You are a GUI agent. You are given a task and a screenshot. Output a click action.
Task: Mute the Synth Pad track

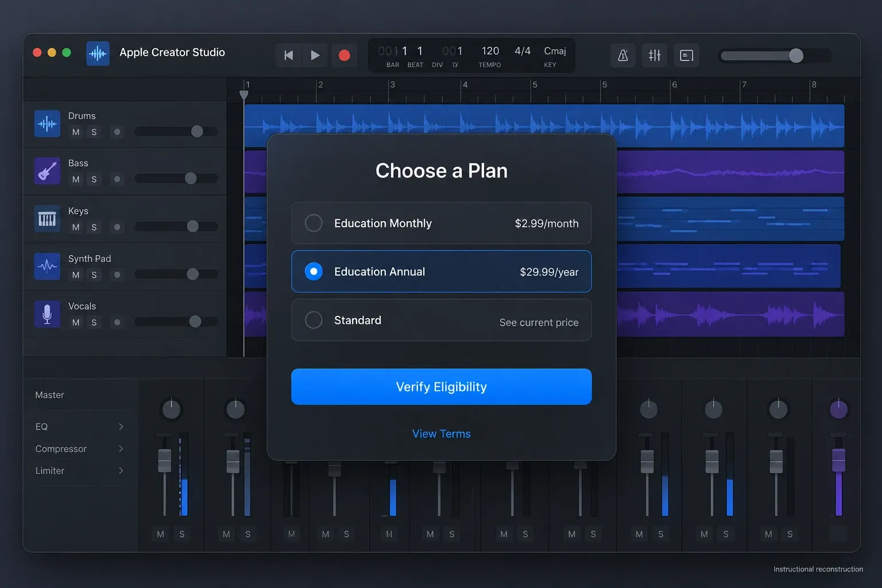click(x=76, y=275)
